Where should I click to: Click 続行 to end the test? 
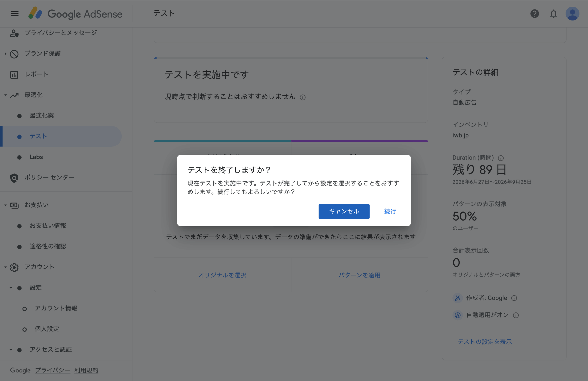tap(390, 212)
